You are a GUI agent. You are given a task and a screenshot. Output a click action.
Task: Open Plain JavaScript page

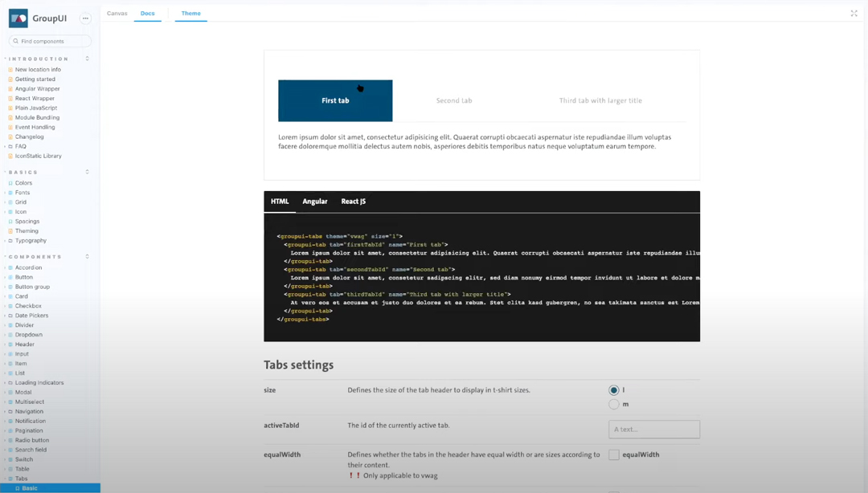(36, 108)
